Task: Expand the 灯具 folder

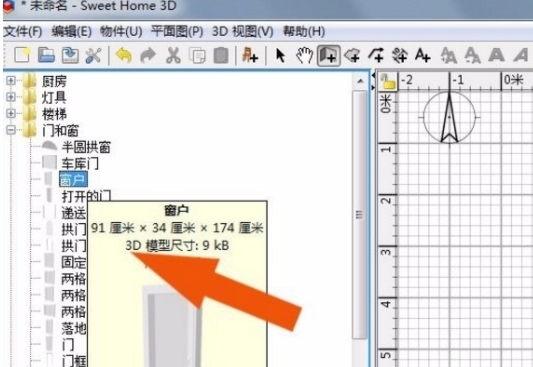Action: click(11, 97)
